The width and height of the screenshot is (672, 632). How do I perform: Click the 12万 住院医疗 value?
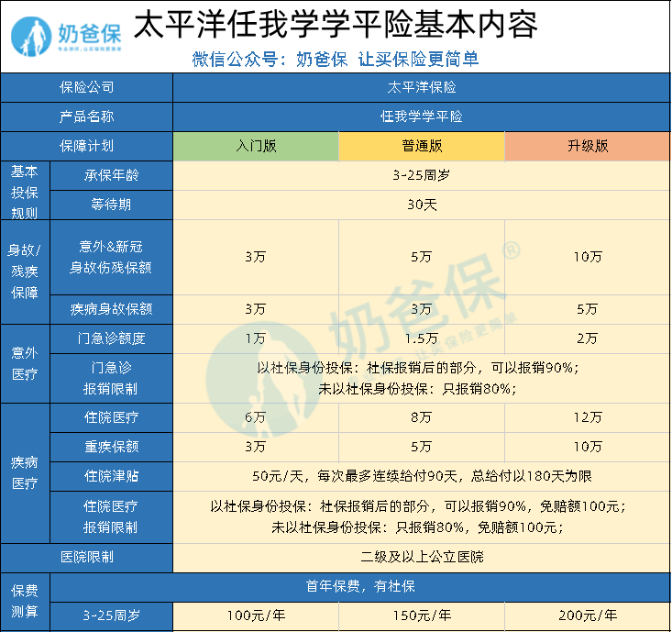[x=587, y=417]
